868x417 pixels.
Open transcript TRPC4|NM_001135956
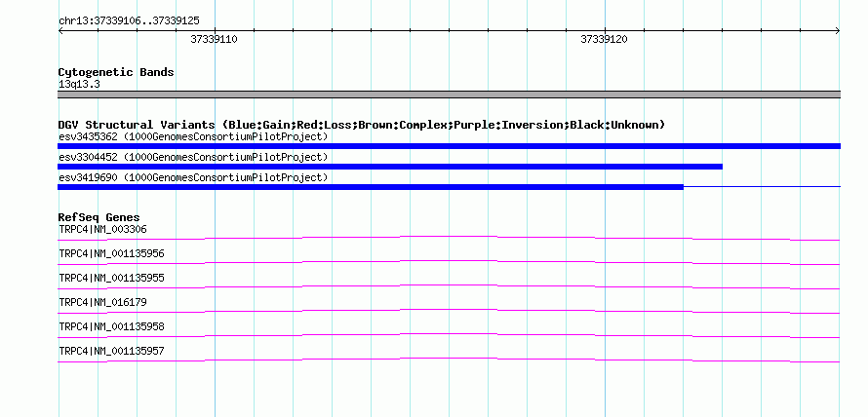[111, 254]
